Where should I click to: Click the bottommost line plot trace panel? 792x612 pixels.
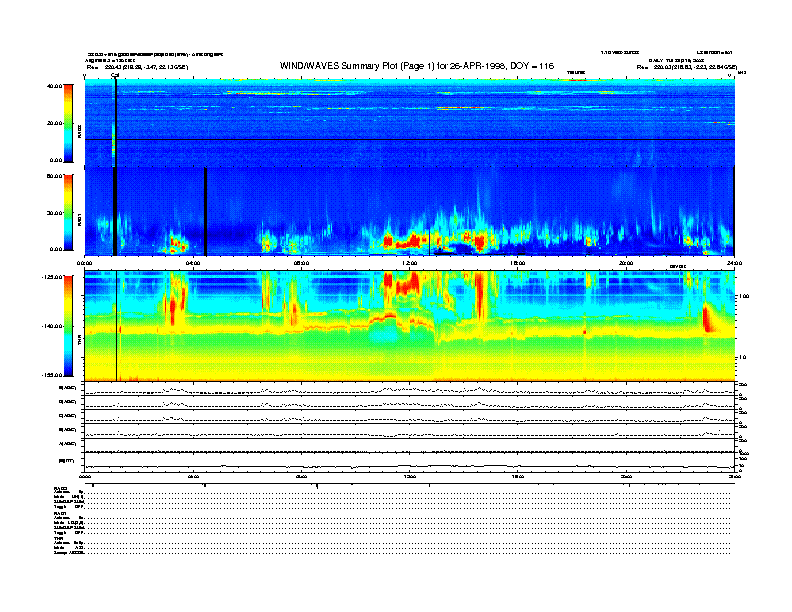(x=410, y=462)
